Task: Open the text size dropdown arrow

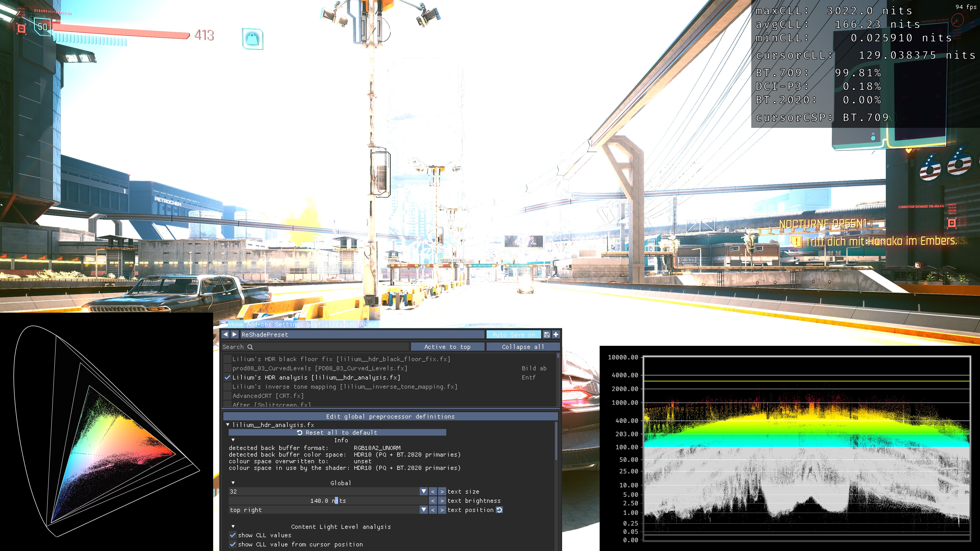Action: (x=424, y=492)
